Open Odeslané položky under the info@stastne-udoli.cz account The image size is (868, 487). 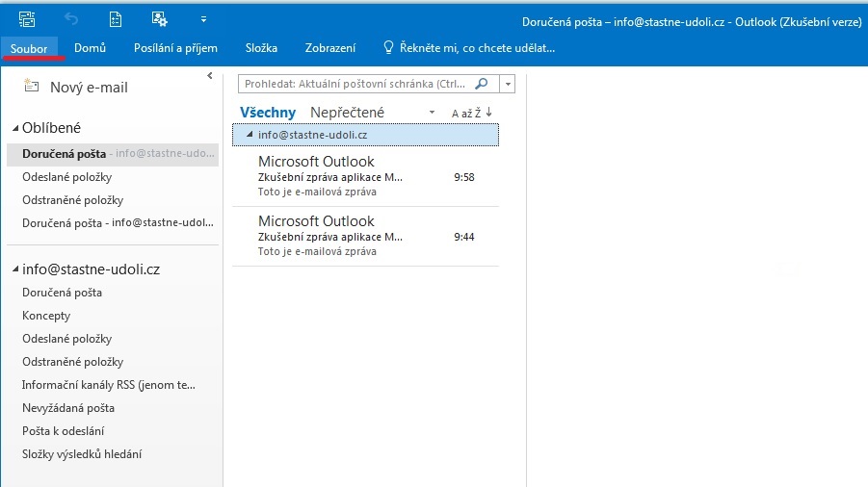tap(67, 339)
